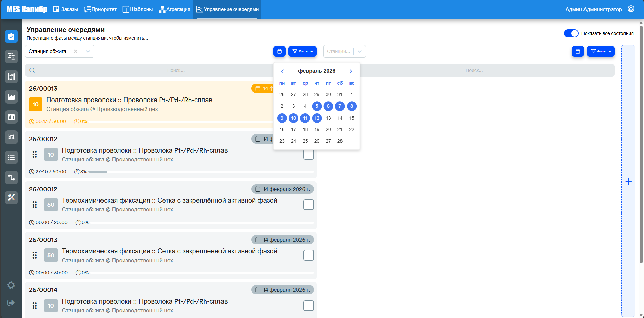Open the line graph sidebar icon
The width and height of the screenshot is (644, 318).
point(11,137)
